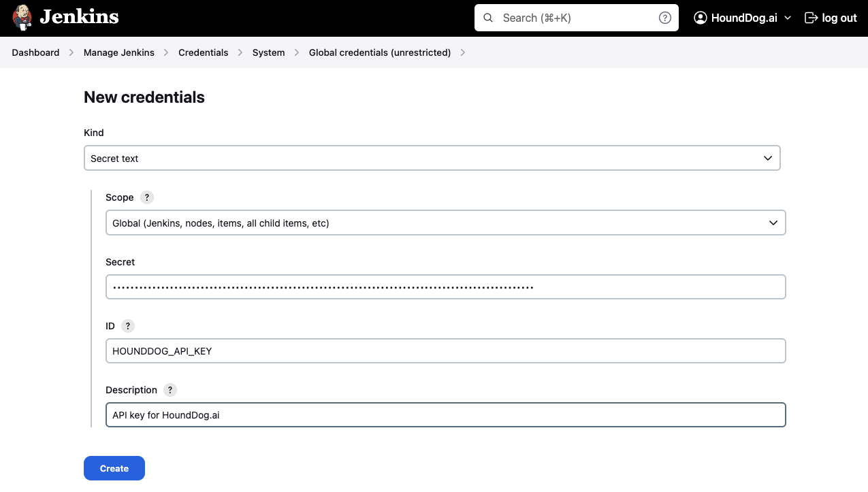
Task: Click the search magnifier icon
Action: point(487,18)
